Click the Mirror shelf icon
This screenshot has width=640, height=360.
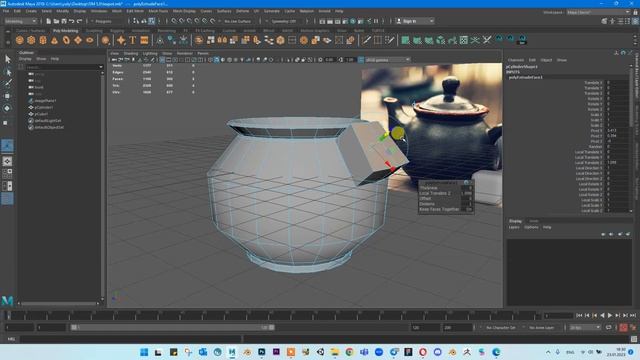pos(222,40)
